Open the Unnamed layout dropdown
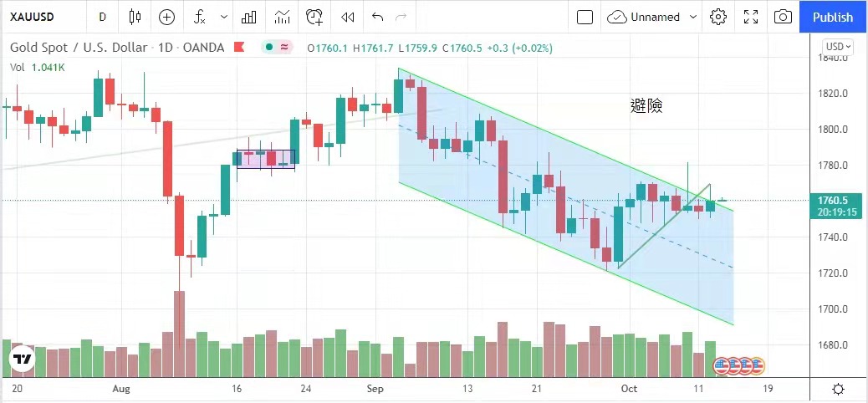 [652, 17]
